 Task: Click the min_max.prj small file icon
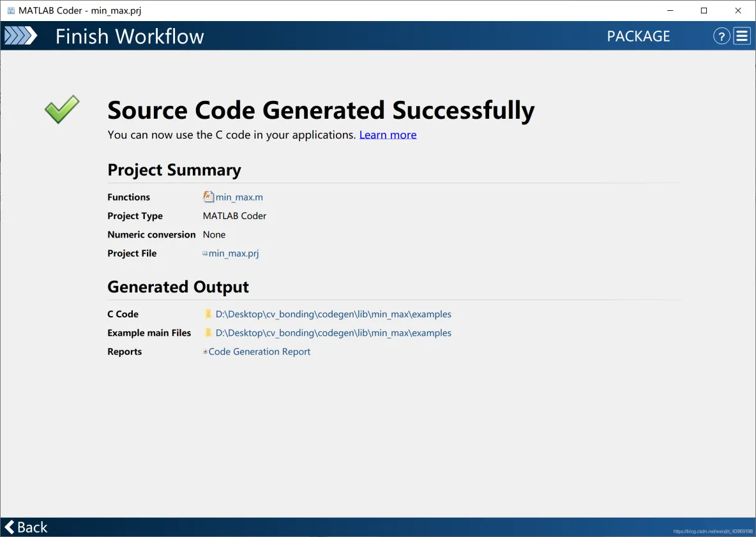tap(205, 253)
